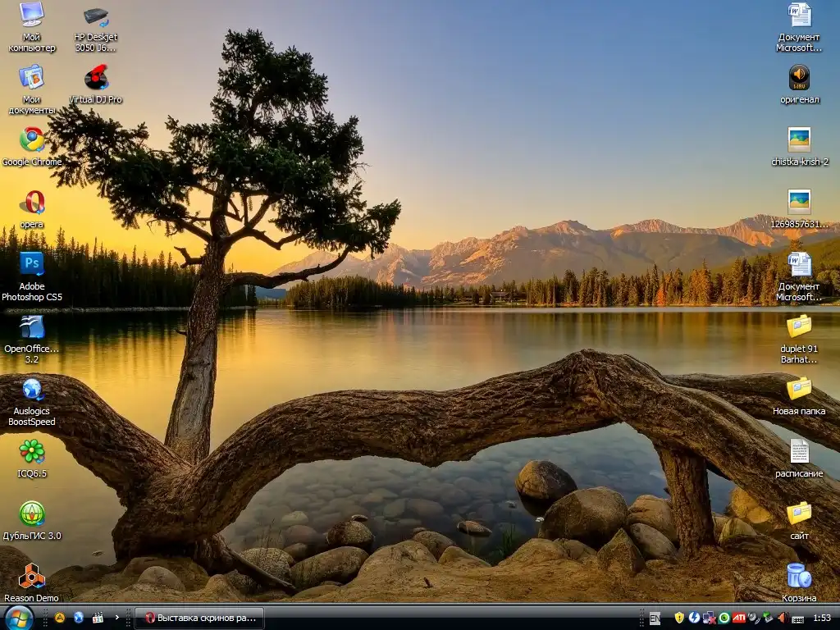This screenshot has height=630, width=840.
Task: Click the yellow security shield tray icon
Action: click(x=679, y=618)
